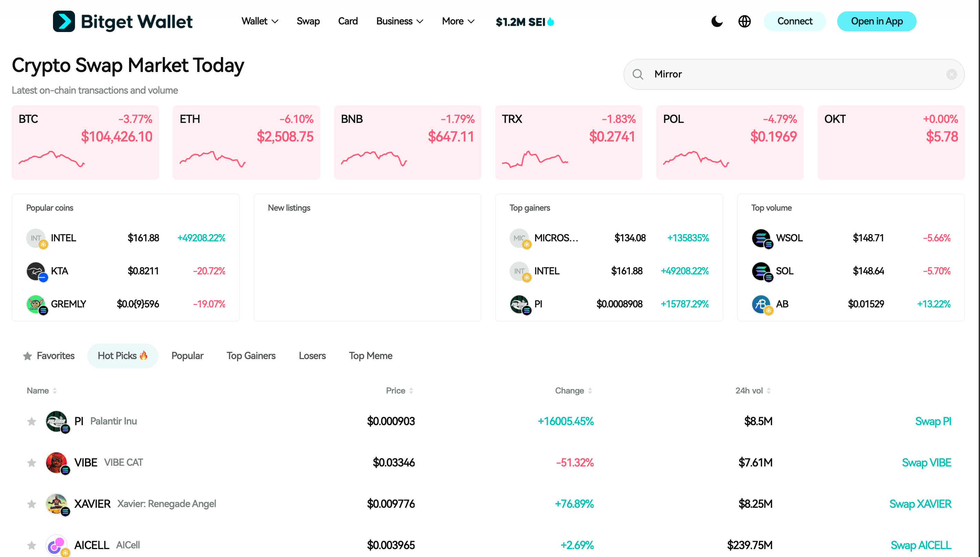
Task: Click KTA price $0.8211
Action: (x=143, y=271)
